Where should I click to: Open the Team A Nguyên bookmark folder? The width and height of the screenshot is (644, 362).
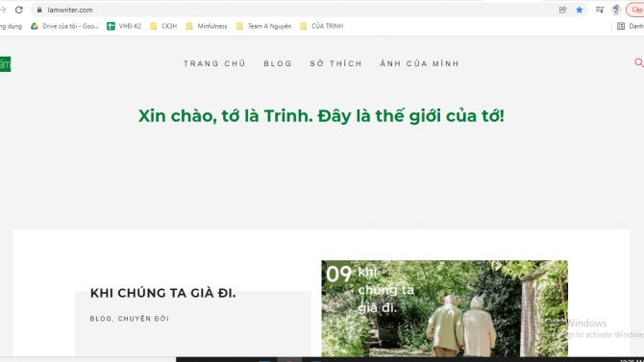[263, 26]
